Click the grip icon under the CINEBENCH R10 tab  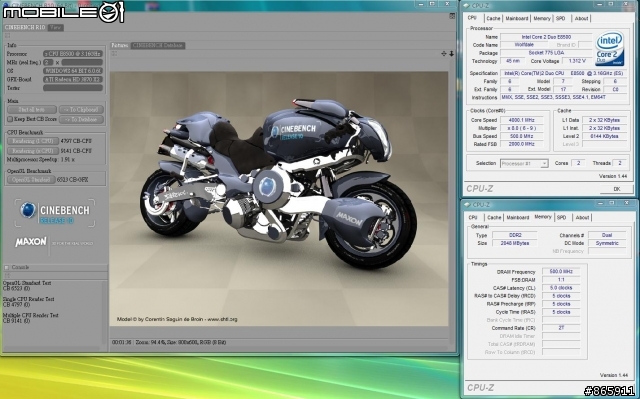point(7,35)
